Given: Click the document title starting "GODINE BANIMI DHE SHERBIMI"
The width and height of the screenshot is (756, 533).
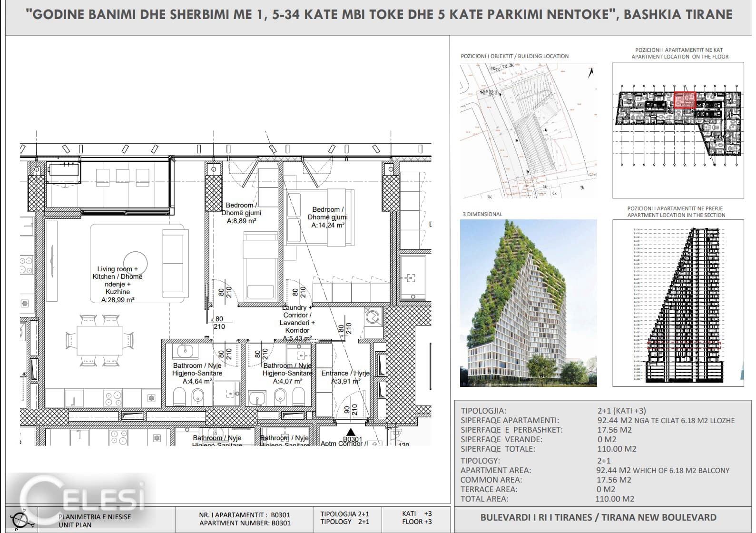Looking at the screenshot, I should pos(379,14).
